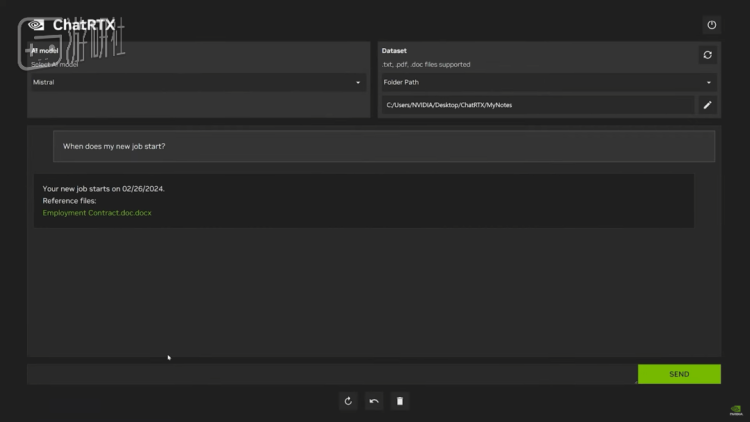This screenshot has height=422, width=750.
Task: Click the small NVIDIA logo at bottom right
Action: click(x=736, y=410)
